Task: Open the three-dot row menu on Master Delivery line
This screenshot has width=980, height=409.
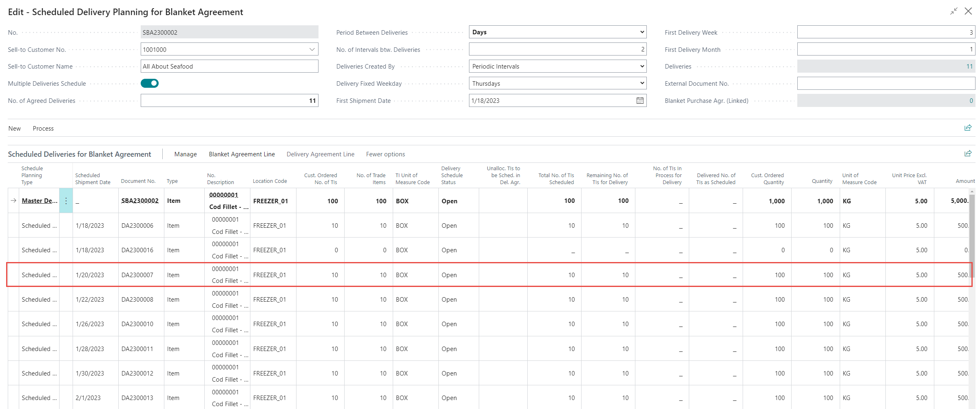Action: 66,201
